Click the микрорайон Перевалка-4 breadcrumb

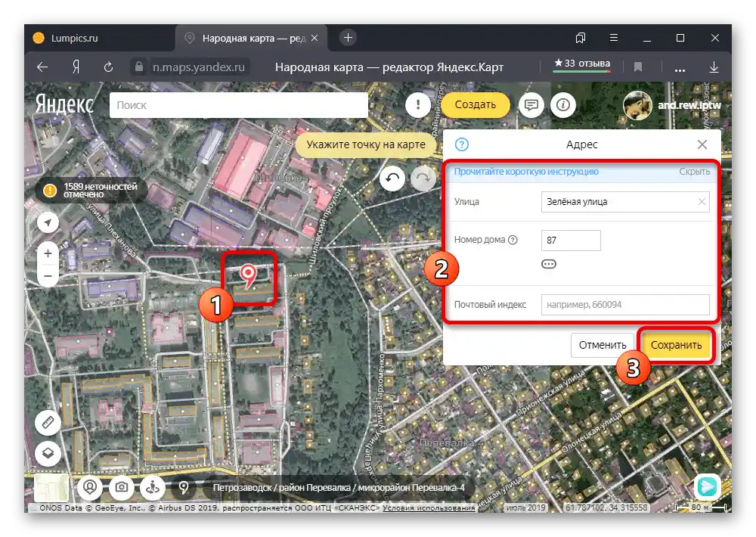tap(411, 487)
